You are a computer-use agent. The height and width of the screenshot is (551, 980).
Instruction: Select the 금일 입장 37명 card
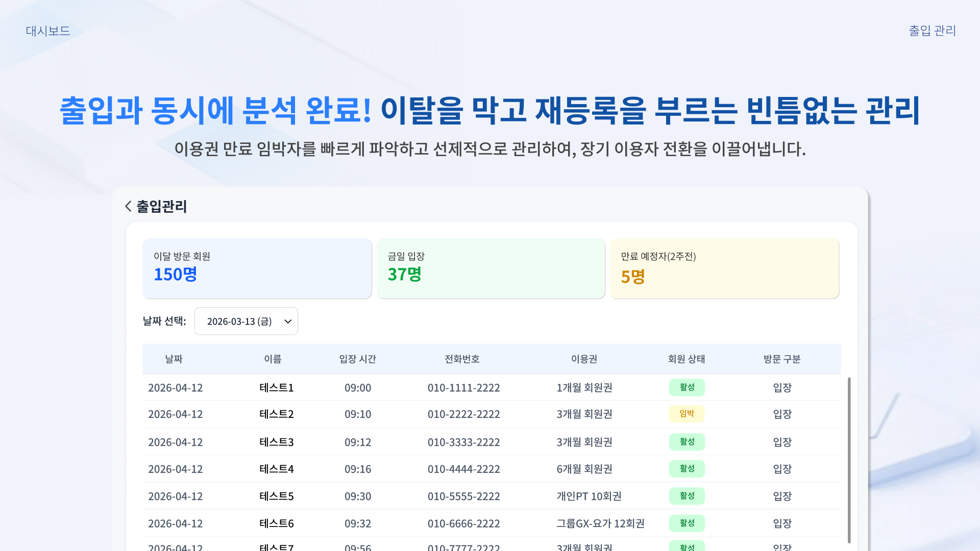pyautogui.click(x=491, y=268)
